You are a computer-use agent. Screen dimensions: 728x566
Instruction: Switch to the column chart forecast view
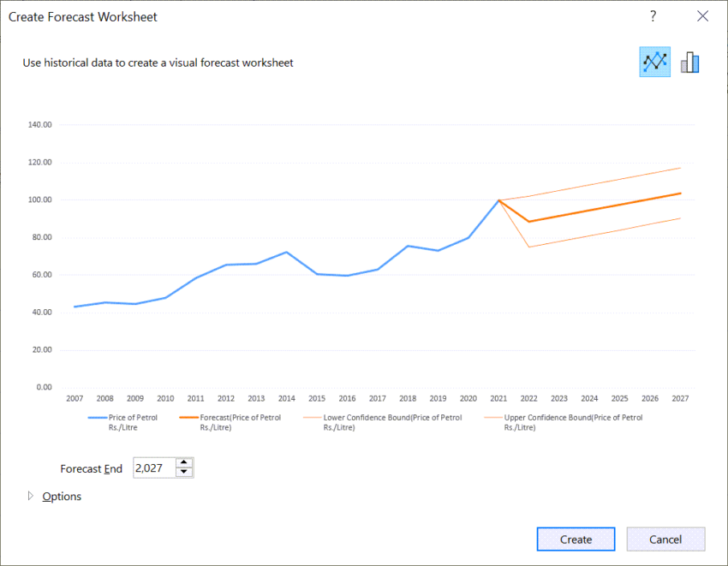(x=689, y=62)
